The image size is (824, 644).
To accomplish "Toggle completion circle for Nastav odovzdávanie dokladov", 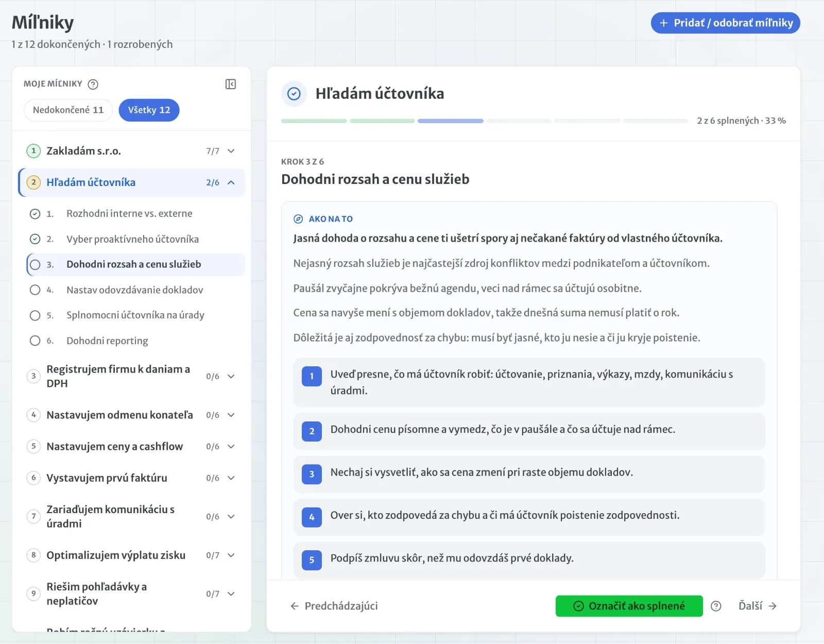I will click(35, 290).
